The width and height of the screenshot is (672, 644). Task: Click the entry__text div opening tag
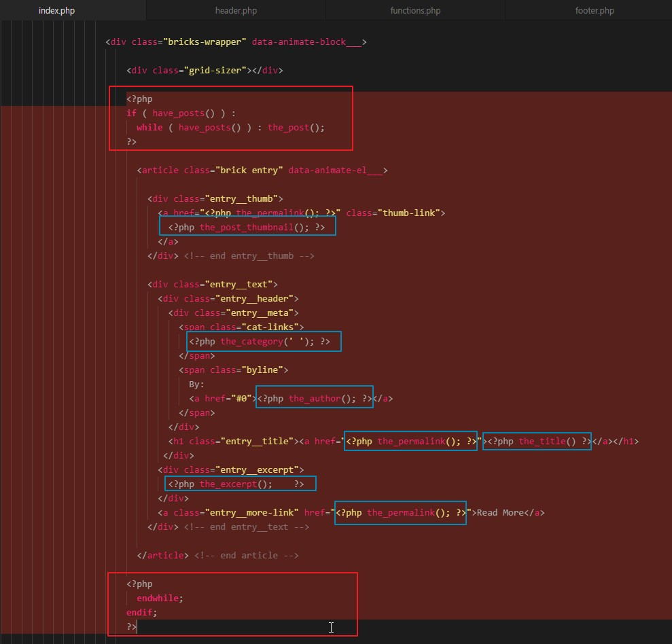pos(213,285)
